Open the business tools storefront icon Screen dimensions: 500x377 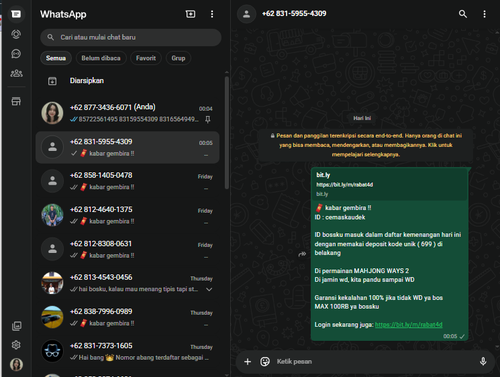[x=16, y=101]
